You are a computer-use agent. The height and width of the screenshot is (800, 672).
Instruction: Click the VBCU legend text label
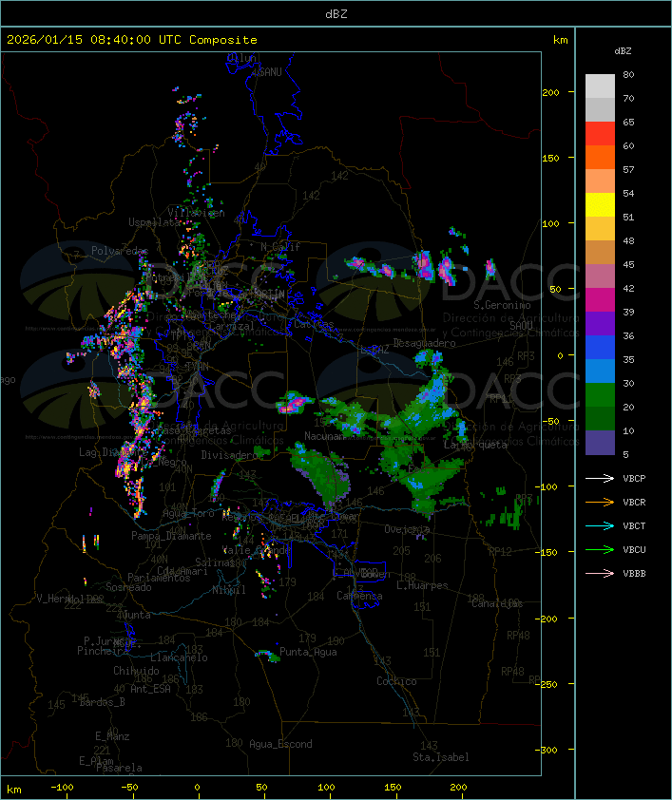[x=634, y=550]
